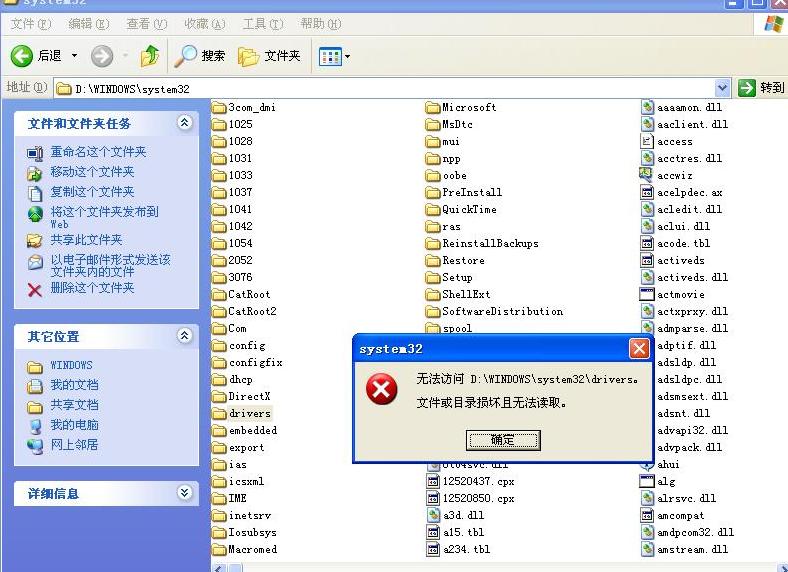Select the ReinstallBackups folder icon

433,244
